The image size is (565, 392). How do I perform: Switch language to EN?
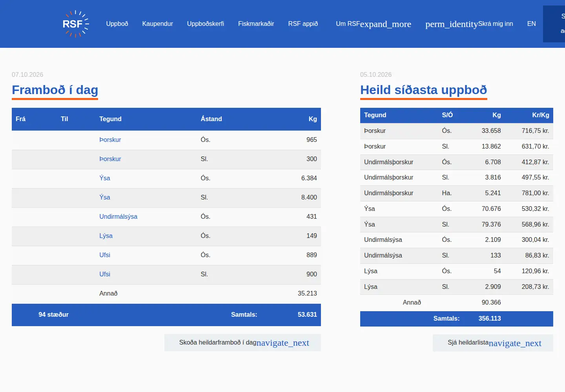coord(531,24)
